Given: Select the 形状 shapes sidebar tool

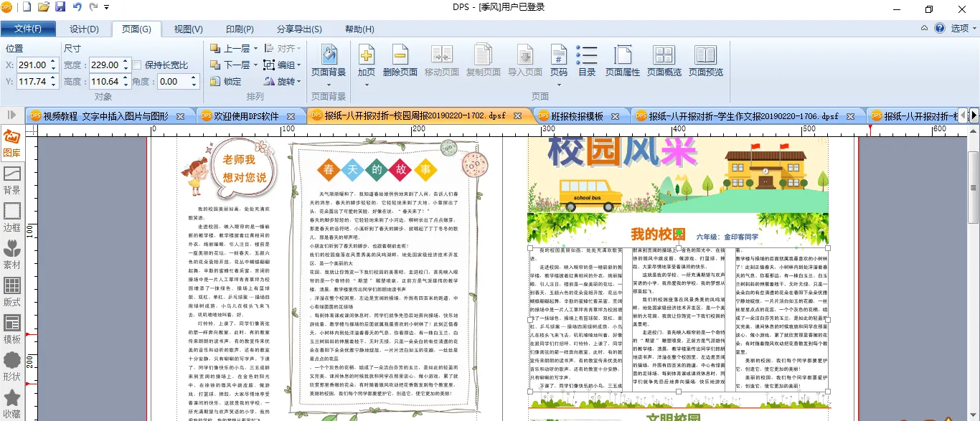Looking at the screenshot, I should (11, 366).
